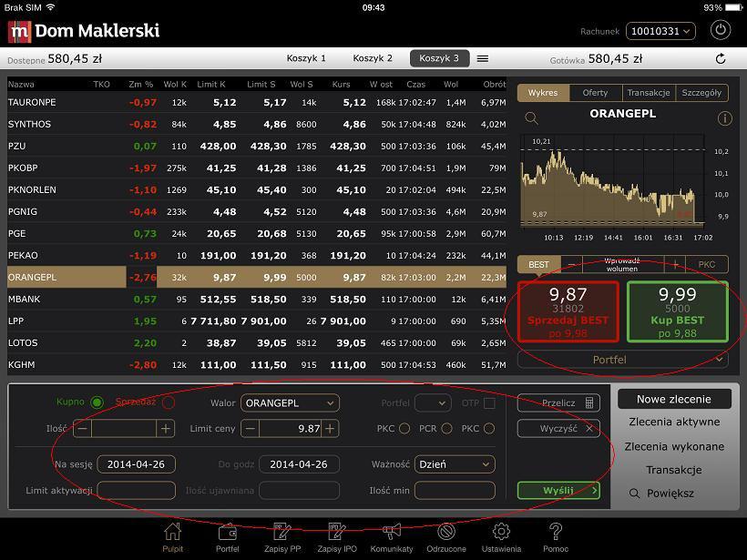
Task: Select the PCR radio button
Action: click(447, 429)
